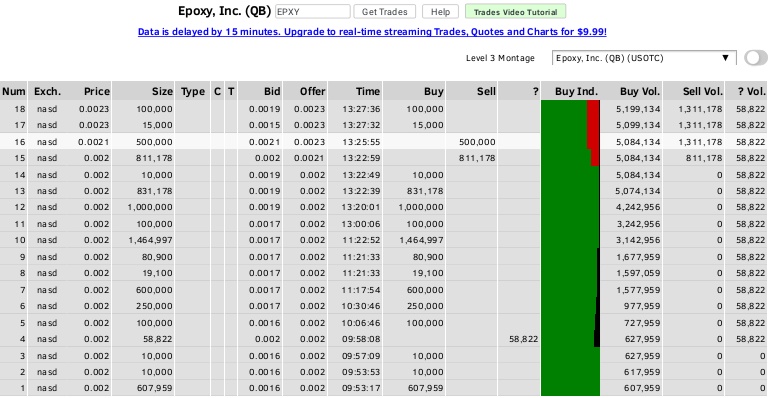
Task: Select trade time 10:30:46
Action: [x=361, y=306]
